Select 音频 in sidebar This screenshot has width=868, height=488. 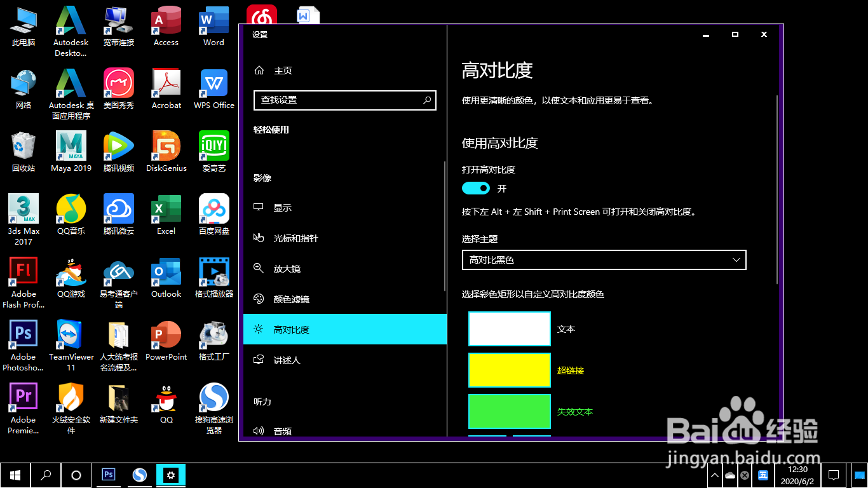point(345,431)
